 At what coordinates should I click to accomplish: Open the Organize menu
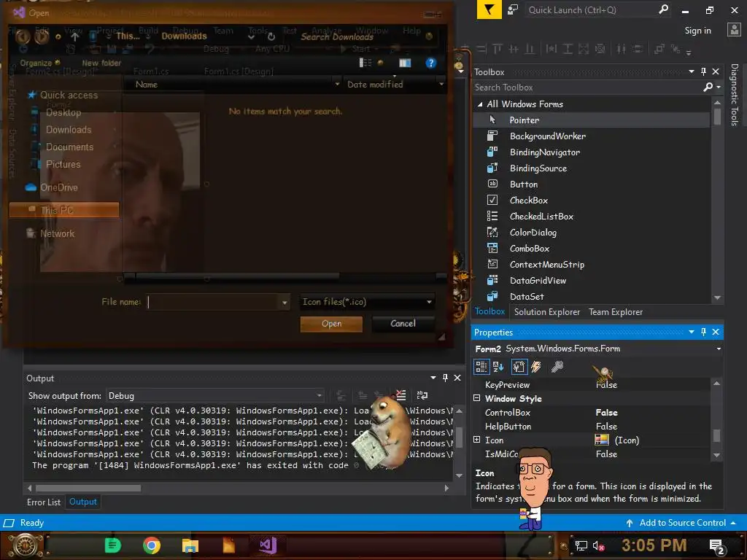40,63
